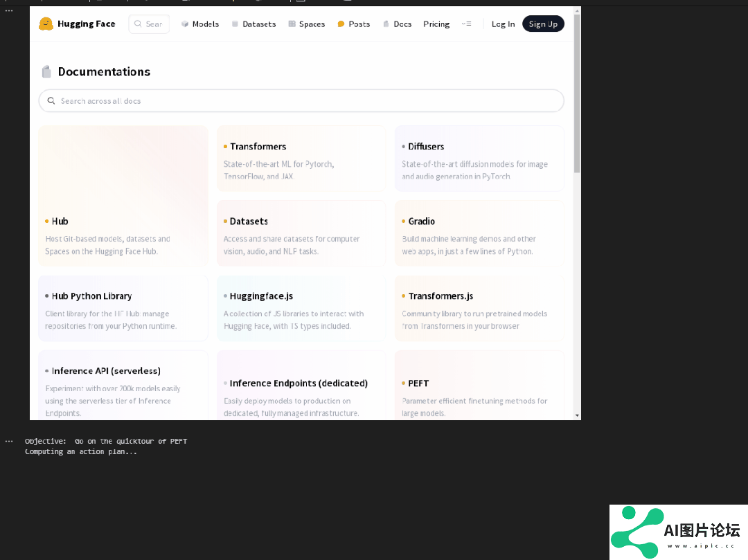Open the Datasets page in top nav
This screenshot has height=560, width=748.
click(253, 24)
